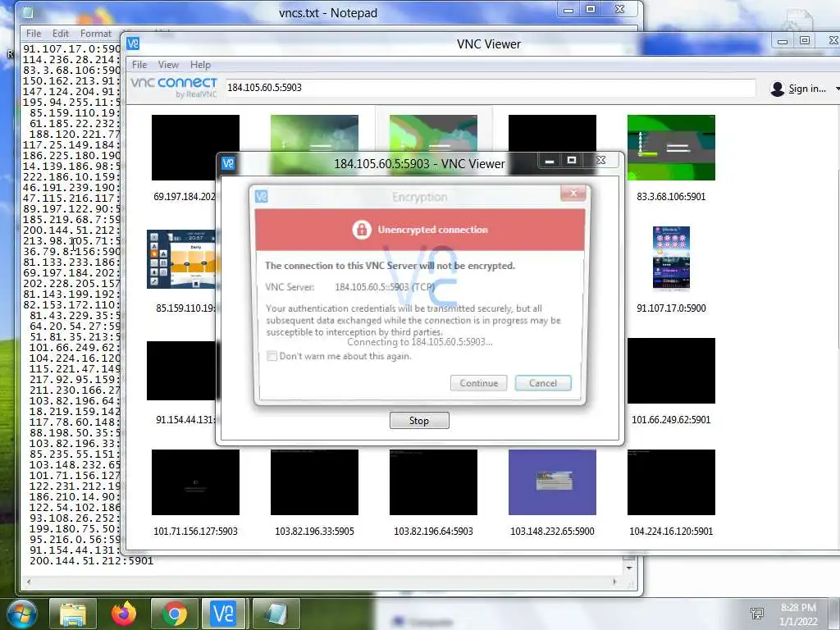Click Notepad's vertical scrollbar down arrow

click(x=629, y=568)
